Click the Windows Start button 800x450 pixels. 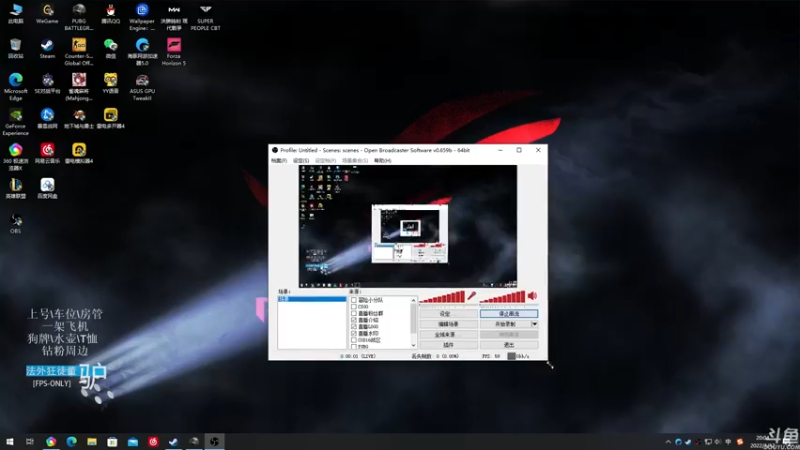tap(9, 441)
